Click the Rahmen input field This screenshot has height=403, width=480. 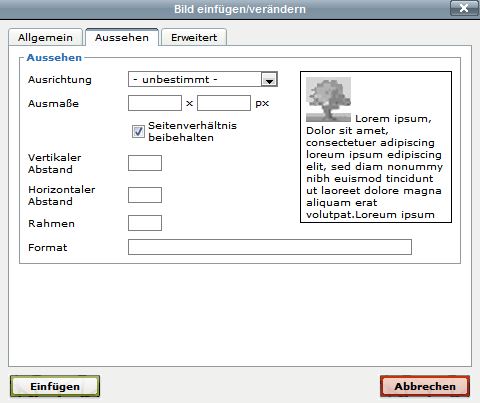point(145,223)
